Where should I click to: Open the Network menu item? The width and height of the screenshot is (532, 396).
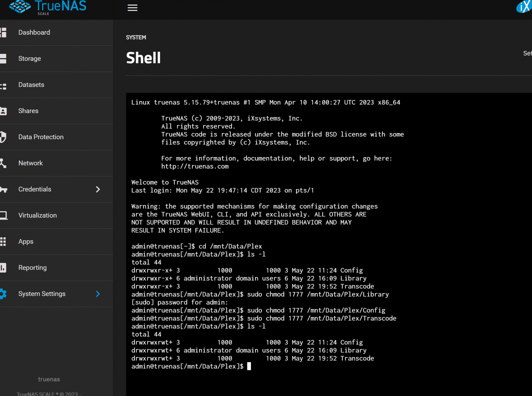(x=56, y=163)
